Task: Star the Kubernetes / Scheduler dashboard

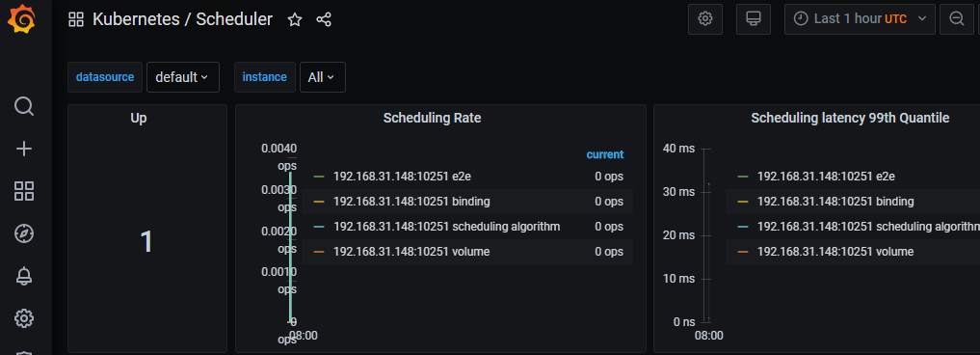Action: pos(294,19)
